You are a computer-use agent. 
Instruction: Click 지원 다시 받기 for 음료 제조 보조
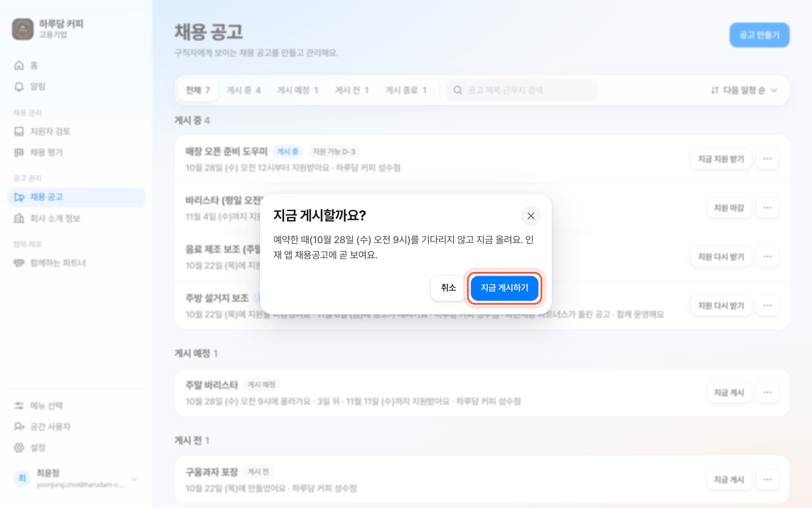(721, 257)
